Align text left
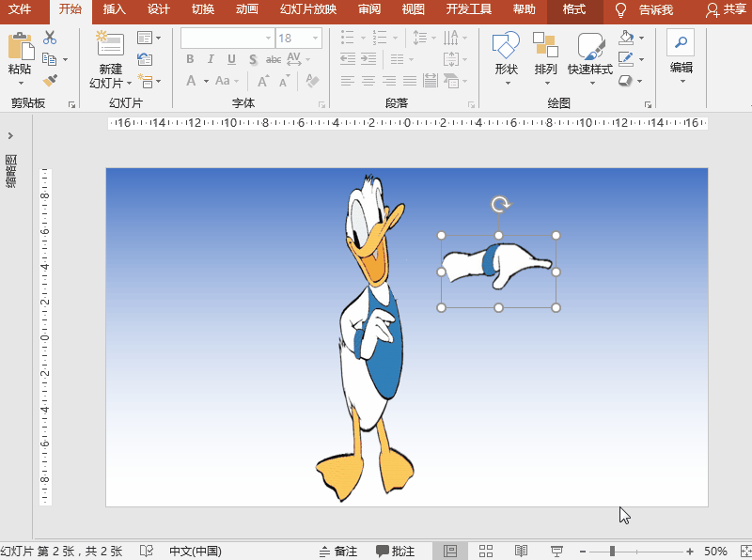Viewport: 752px width, 560px height. click(348, 81)
